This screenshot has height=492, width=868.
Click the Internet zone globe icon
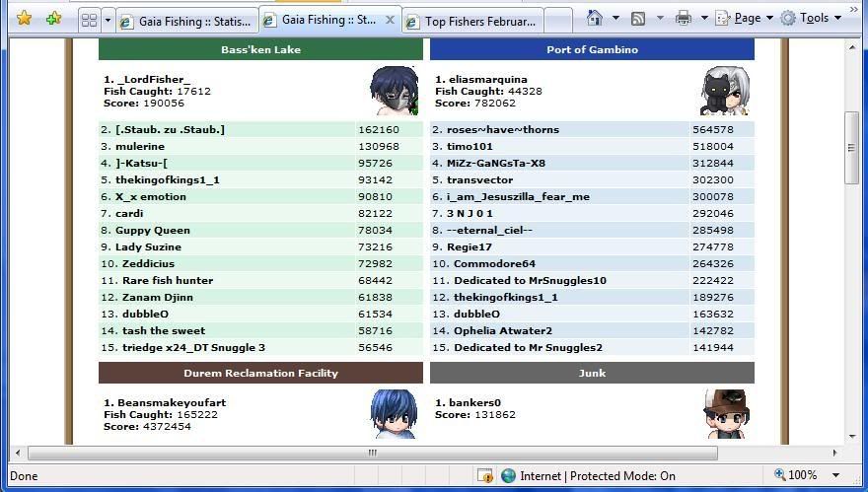508,475
